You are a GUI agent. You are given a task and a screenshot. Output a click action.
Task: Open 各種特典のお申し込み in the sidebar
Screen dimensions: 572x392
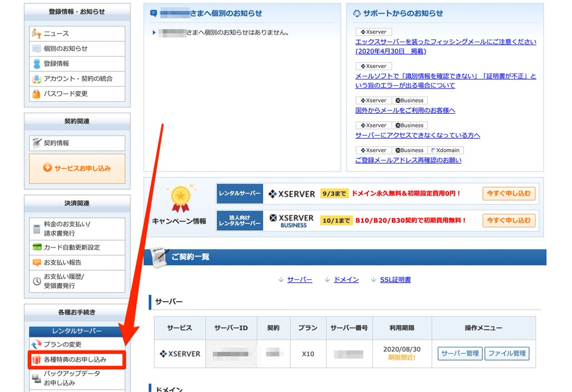pos(77,359)
